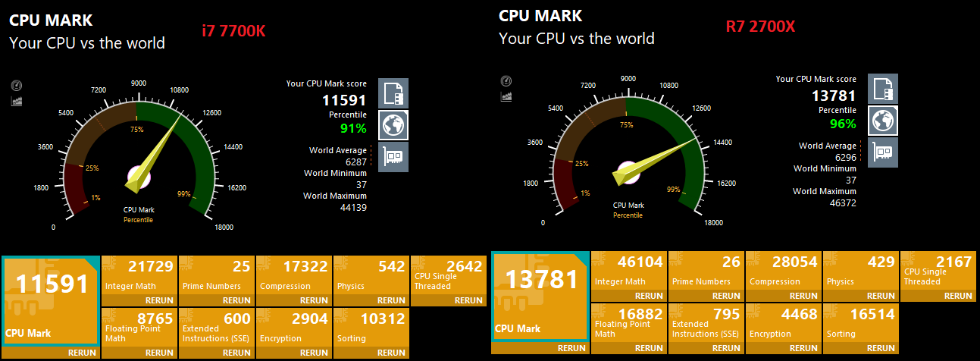Click the expansion card icon in the R7 2700X panel
This screenshot has width=980, height=361.
(883, 152)
